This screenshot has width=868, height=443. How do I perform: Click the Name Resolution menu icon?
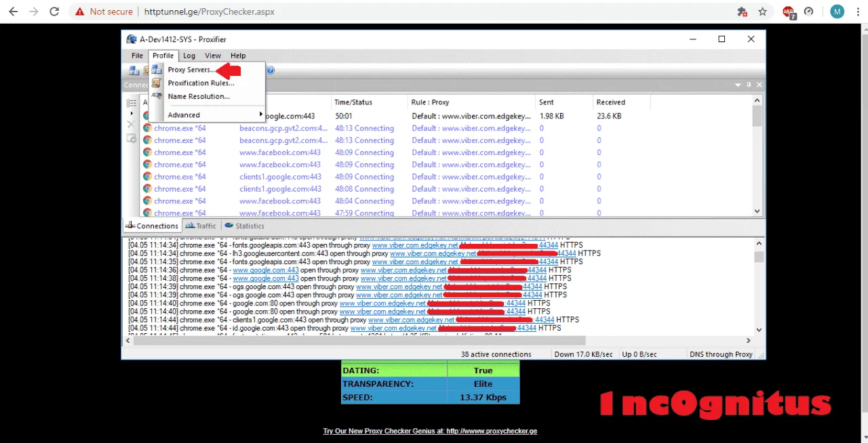tap(157, 96)
